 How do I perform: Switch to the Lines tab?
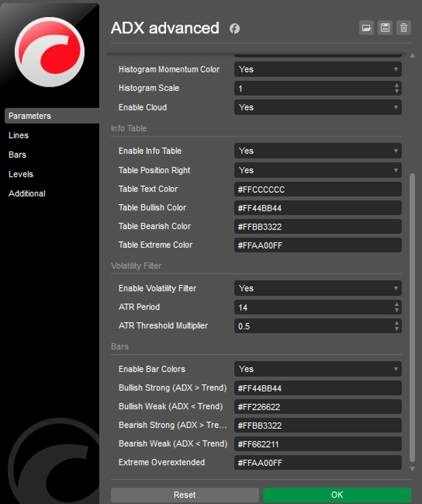point(19,135)
